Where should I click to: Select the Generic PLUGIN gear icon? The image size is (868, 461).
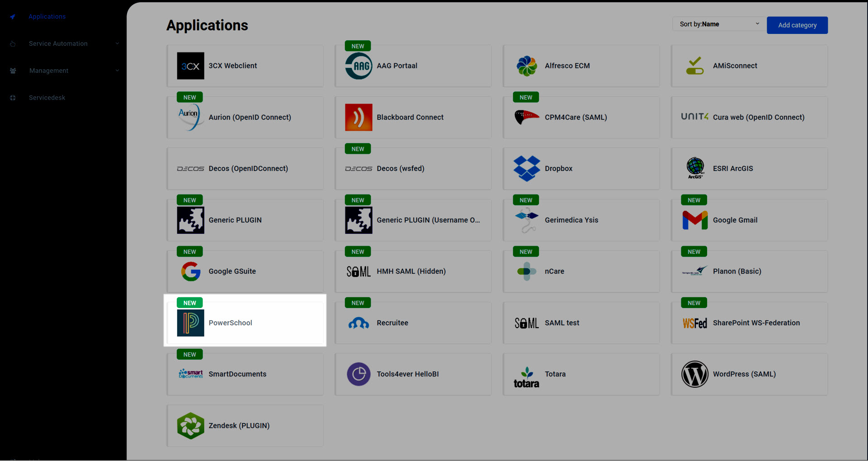pyautogui.click(x=190, y=220)
